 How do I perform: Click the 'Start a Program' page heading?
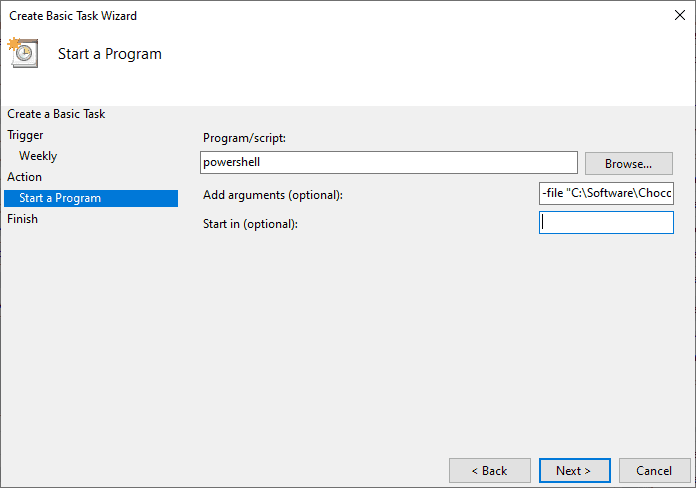point(109,54)
